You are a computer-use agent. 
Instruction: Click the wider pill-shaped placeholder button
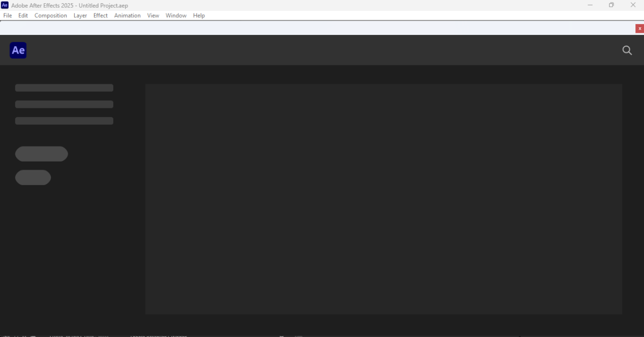tap(41, 154)
